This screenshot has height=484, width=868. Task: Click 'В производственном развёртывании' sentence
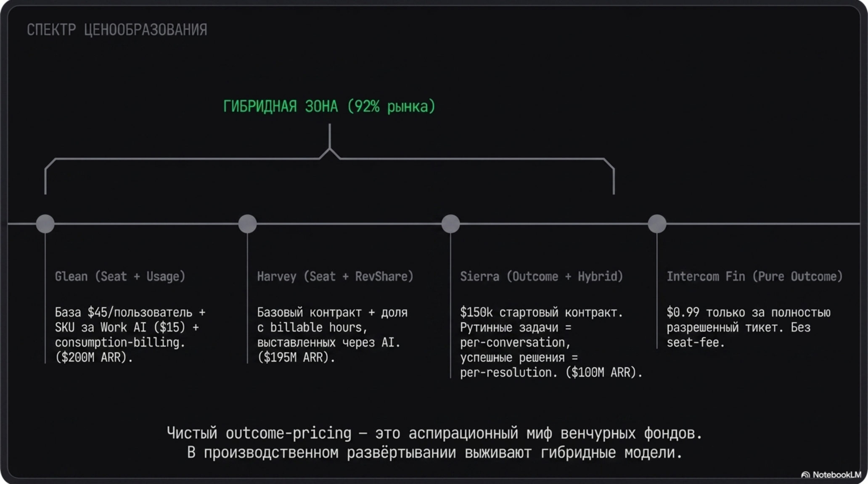[434, 453]
